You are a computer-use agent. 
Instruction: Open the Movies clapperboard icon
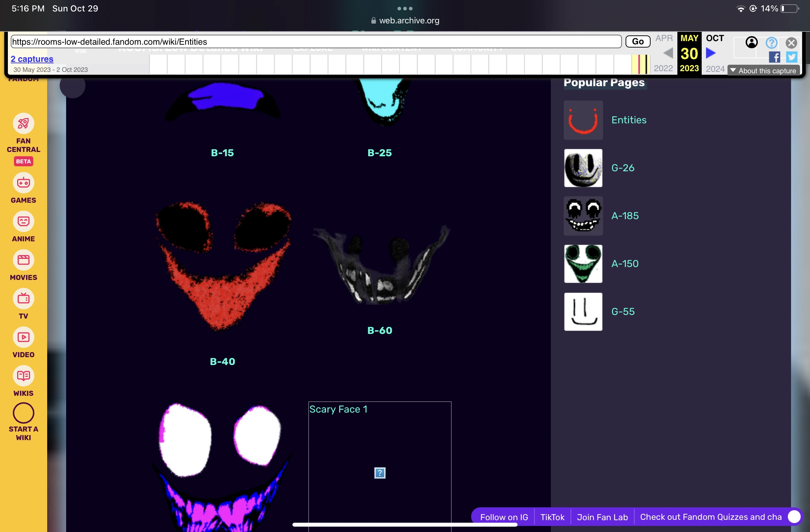pyautogui.click(x=24, y=260)
